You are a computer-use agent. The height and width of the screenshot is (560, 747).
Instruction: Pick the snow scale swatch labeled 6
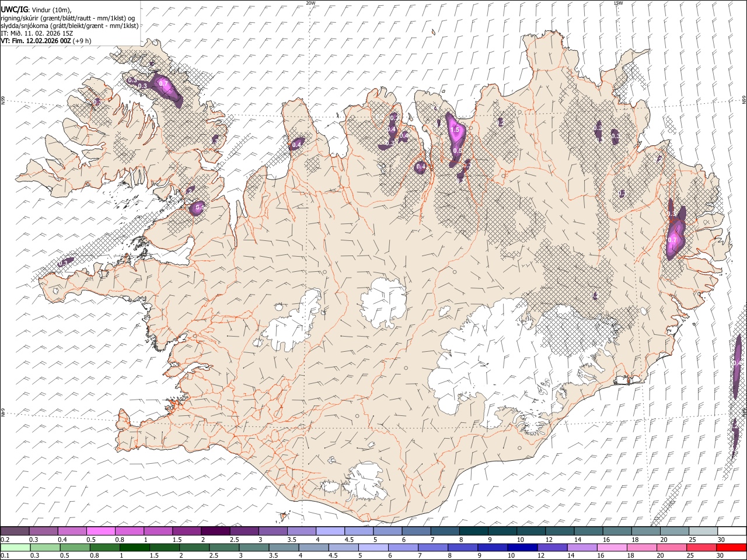(416, 531)
